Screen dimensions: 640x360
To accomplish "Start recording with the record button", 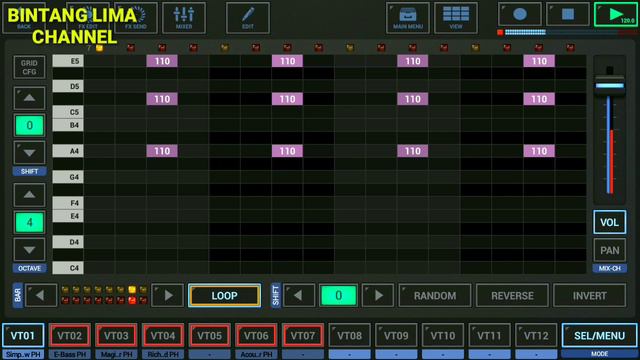I will pos(520,14).
